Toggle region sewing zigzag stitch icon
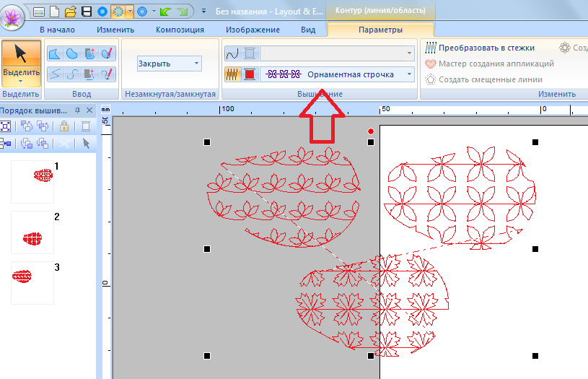The image size is (588, 379). click(232, 74)
